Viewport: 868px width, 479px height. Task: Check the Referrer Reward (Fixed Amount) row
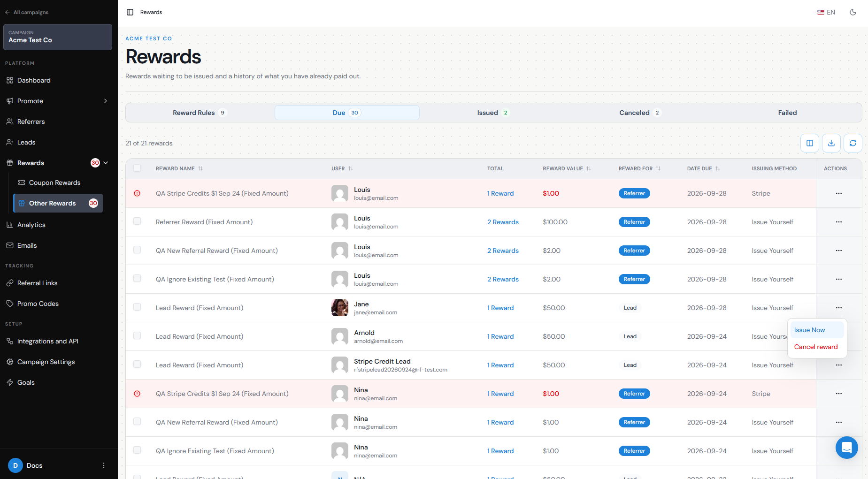coord(137,221)
